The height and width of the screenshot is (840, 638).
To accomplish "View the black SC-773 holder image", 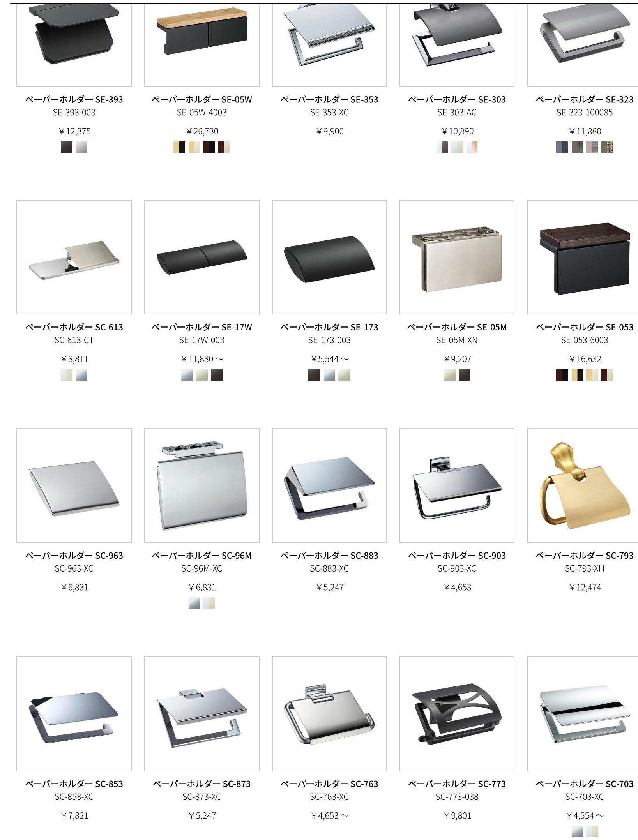I will (x=457, y=714).
